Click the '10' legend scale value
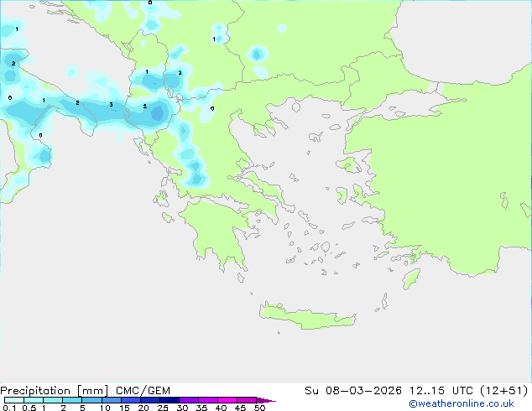532x411 pixels. pos(105,408)
